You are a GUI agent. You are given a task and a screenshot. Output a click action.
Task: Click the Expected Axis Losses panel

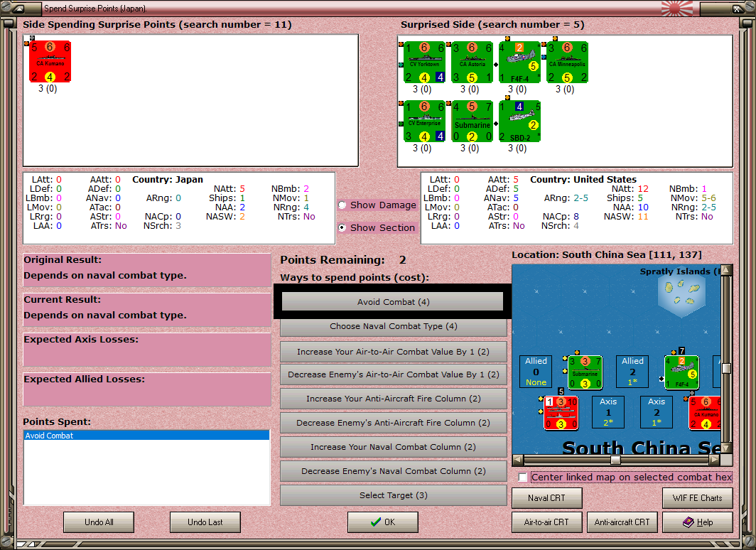(147, 350)
